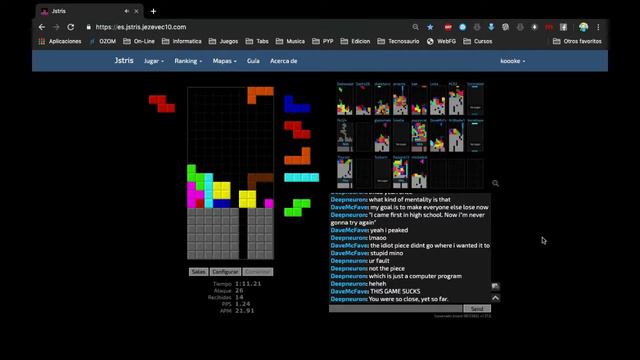Click the image icon beside chat
The width and height of the screenshot is (640, 360).
point(495,287)
